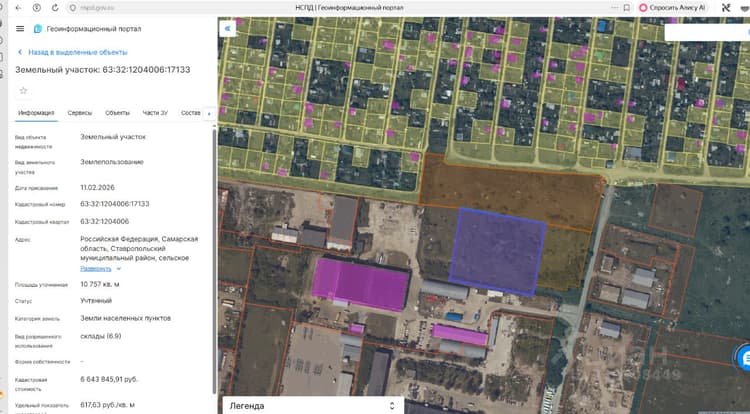The image size is (750, 414).
Task: Bookmark this page with the bookmark icon
Action: [627, 8]
